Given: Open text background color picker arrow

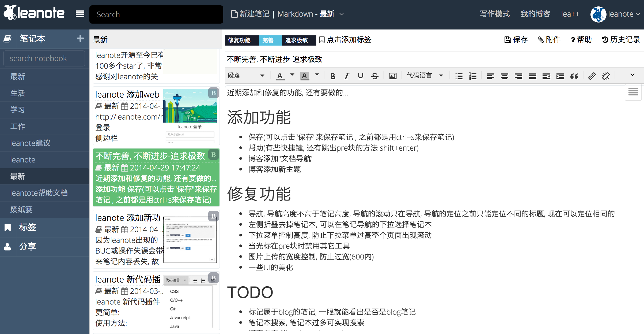Looking at the screenshot, I should pyautogui.click(x=317, y=75).
